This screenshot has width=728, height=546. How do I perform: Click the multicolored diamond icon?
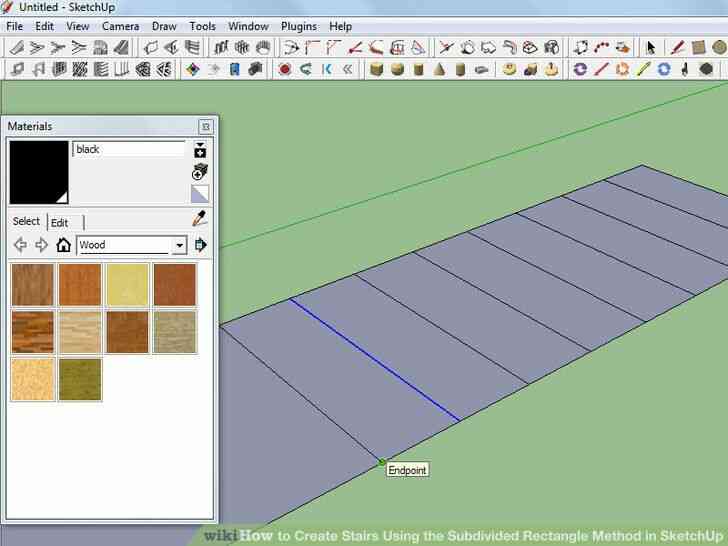(192, 70)
